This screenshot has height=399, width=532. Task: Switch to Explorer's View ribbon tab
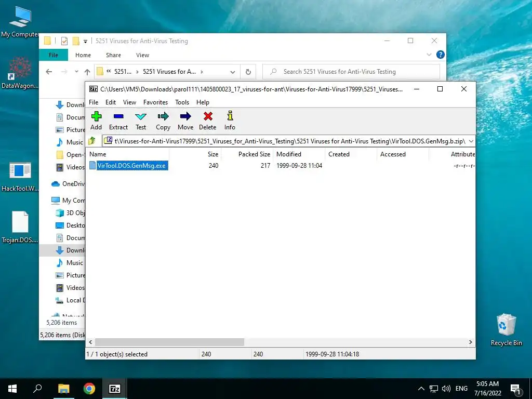(x=142, y=55)
